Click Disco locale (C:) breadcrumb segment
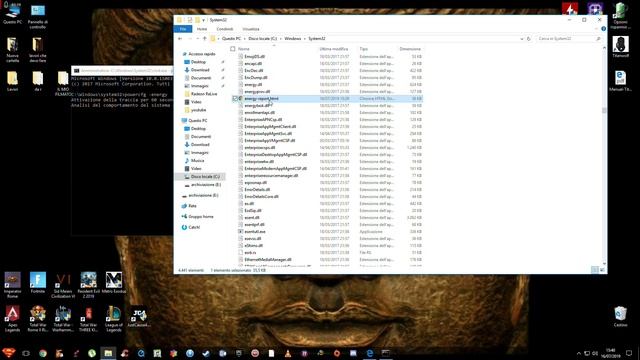Image resolution: width=640 pixels, height=360 pixels. pos(262,38)
